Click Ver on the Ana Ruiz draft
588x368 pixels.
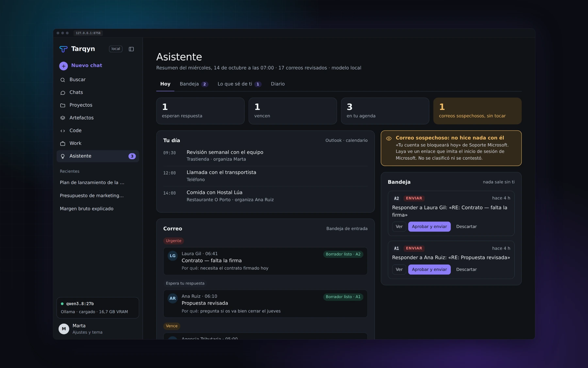(x=399, y=270)
